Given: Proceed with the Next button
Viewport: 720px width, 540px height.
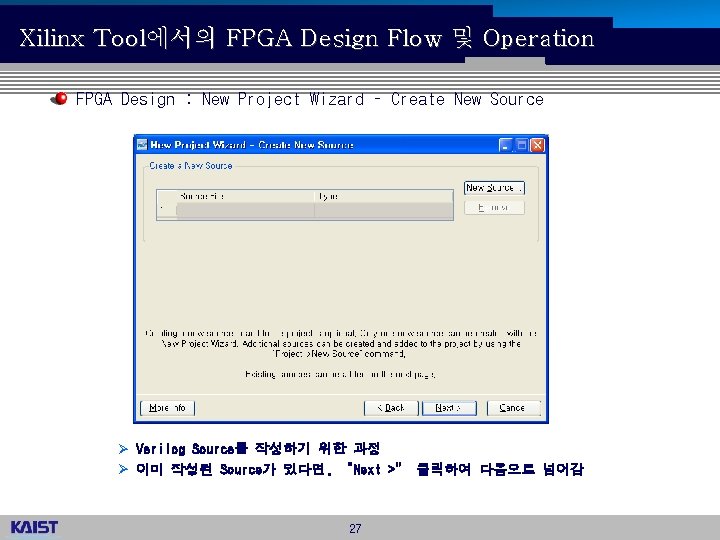Looking at the screenshot, I should (449, 408).
